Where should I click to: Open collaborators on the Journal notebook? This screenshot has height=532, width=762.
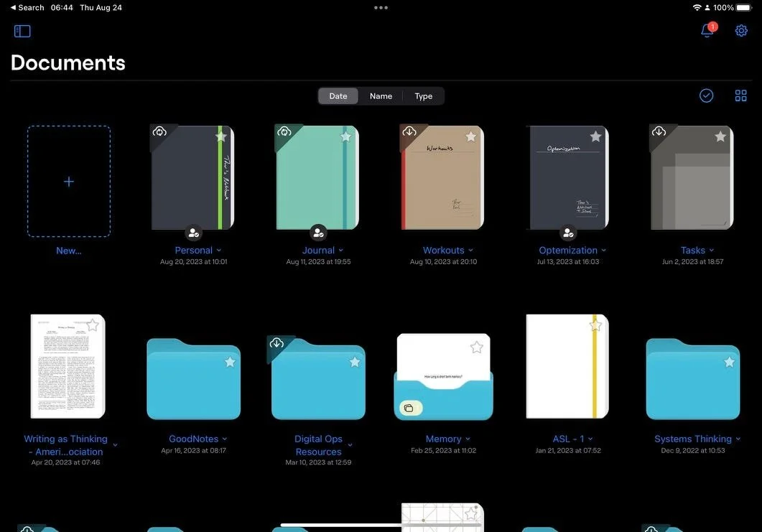point(317,232)
